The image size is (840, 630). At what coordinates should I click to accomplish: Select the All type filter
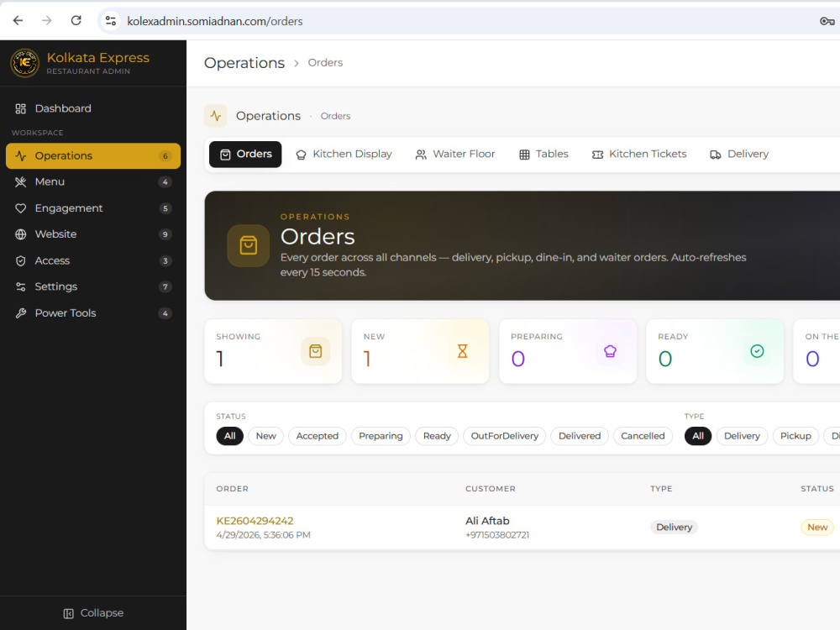click(698, 436)
